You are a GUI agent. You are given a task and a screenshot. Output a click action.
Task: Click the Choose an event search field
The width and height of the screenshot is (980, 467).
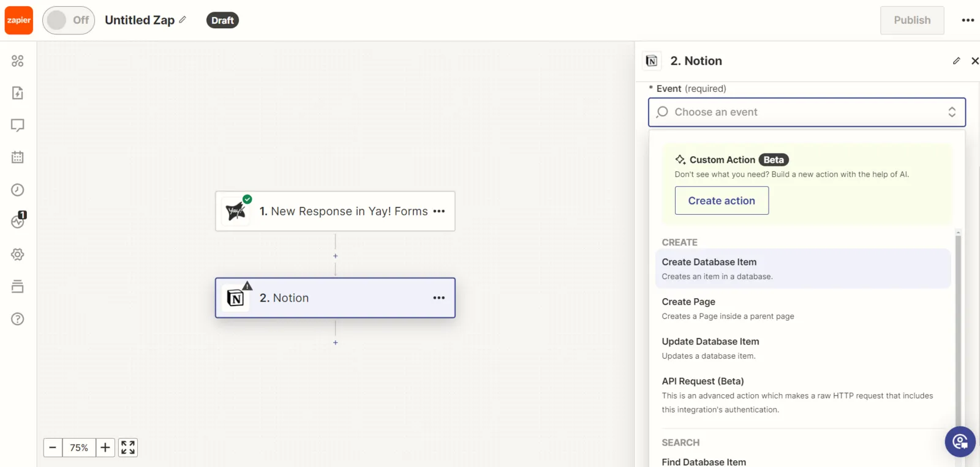click(807, 112)
